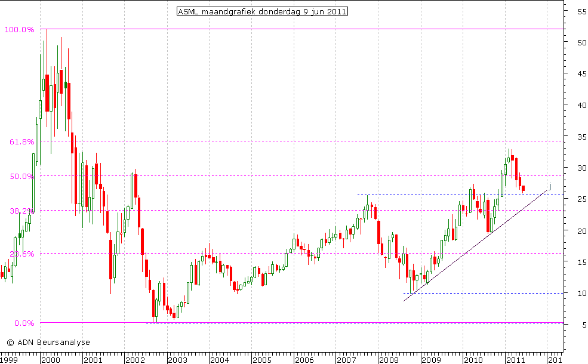The height and width of the screenshot is (364, 588).
Task: Select the 2006 year label on time axis
Action: [304, 360]
